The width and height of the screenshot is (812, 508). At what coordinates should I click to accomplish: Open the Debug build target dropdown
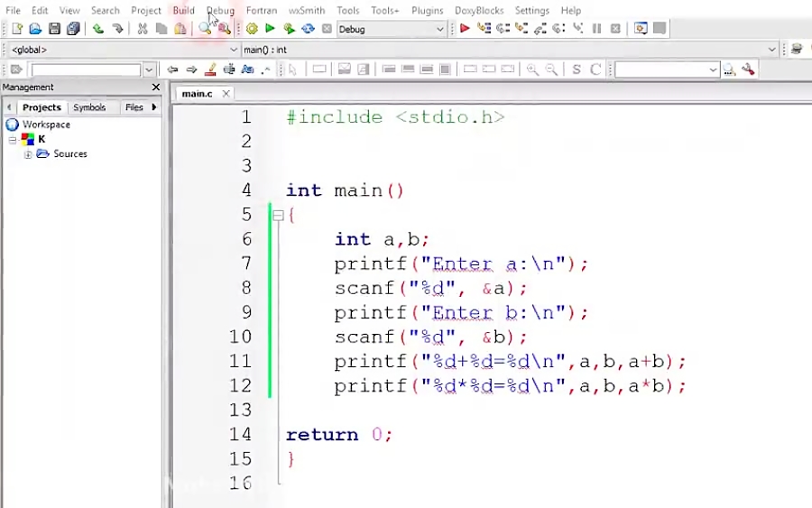point(439,29)
